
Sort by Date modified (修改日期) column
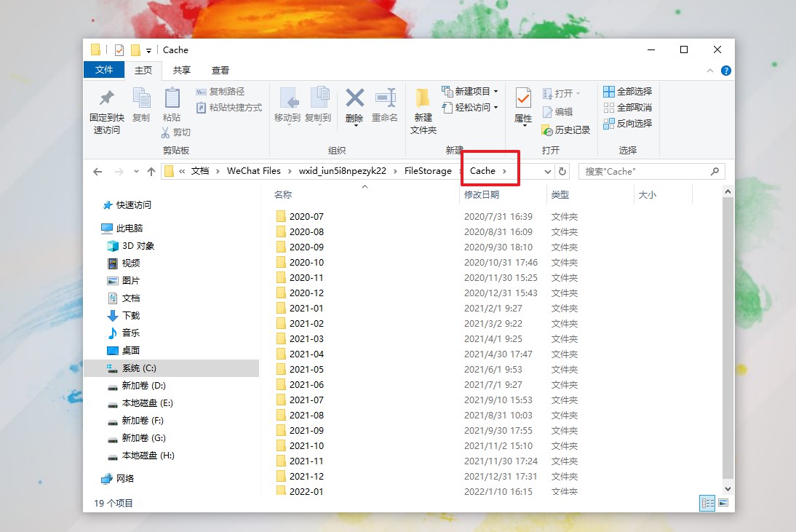point(481,194)
